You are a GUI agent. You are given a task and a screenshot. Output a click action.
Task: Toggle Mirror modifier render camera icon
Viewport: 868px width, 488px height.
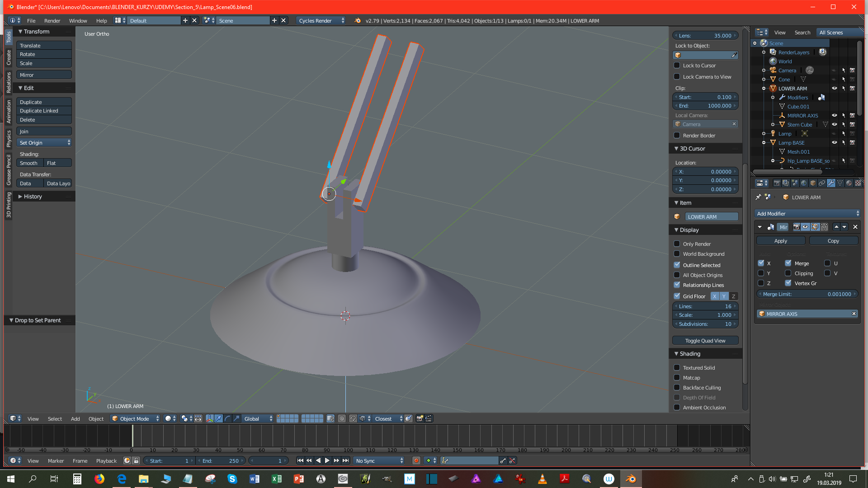pyautogui.click(x=797, y=227)
